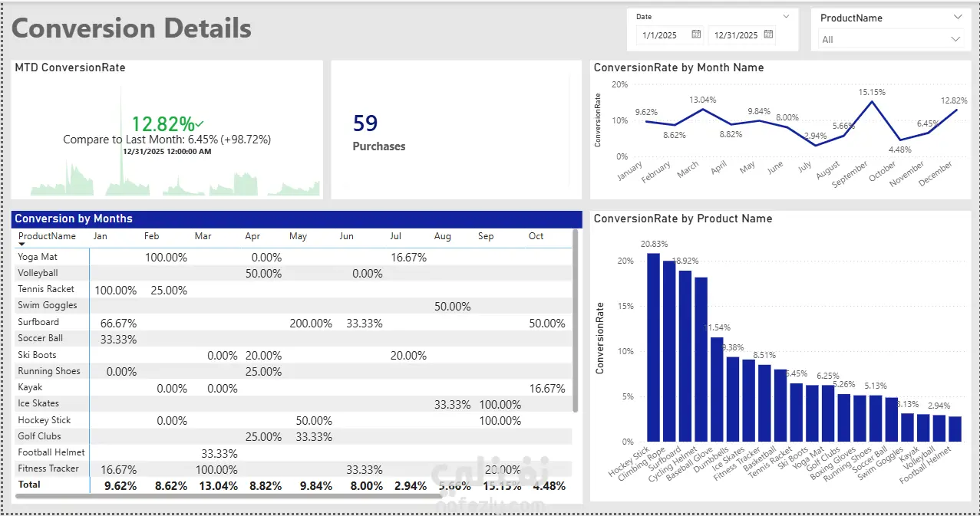
Task: Click Surfboard May value 200.00%
Action: [311, 324]
